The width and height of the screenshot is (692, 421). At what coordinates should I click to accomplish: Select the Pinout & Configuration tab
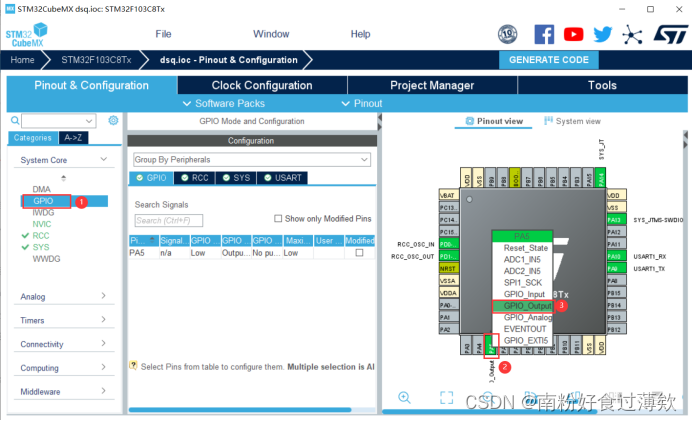click(x=92, y=85)
